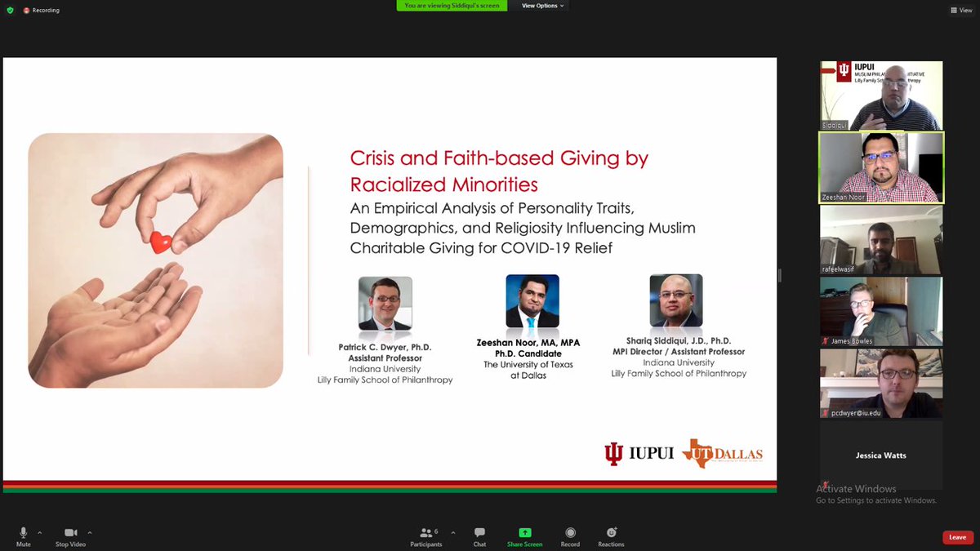This screenshot has width=980, height=551.
Task: Open the video options arrow beside Stop Video
Action: click(90, 532)
